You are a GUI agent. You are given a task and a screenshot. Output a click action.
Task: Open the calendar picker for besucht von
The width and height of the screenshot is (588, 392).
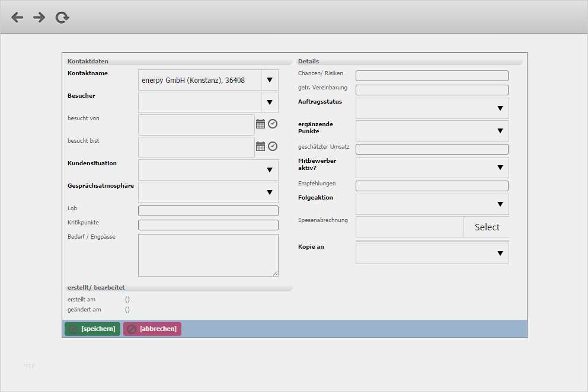(x=260, y=124)
